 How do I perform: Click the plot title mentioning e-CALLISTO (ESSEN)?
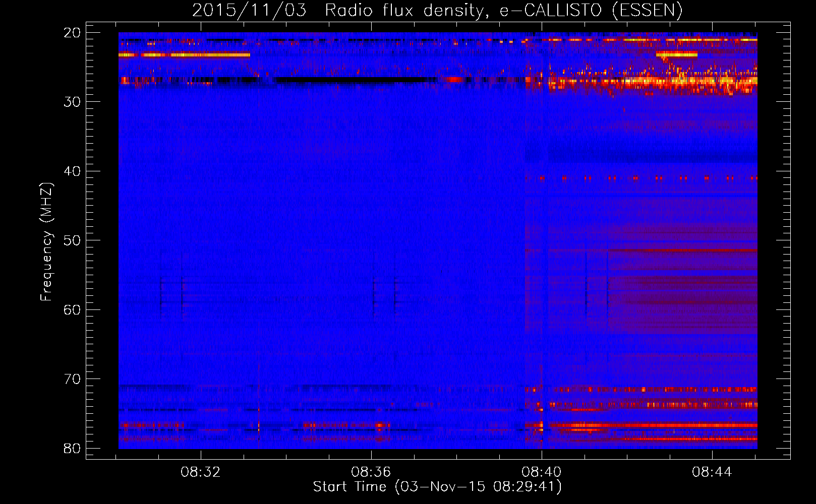tap(437, 11)
